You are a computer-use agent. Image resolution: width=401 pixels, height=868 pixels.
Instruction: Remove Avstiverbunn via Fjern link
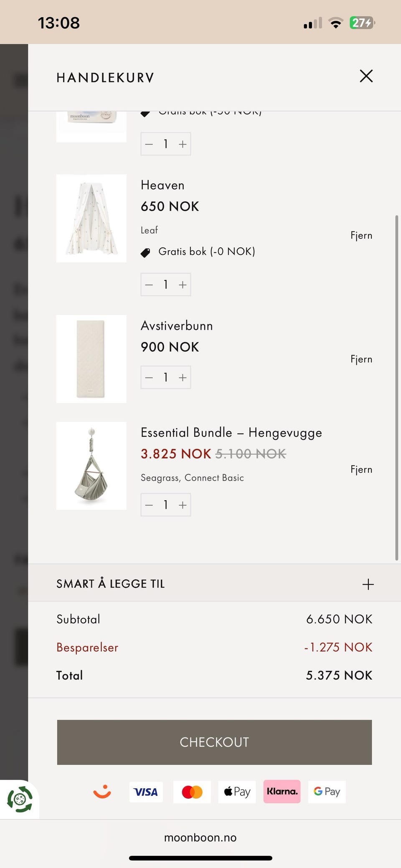point(361,359)
